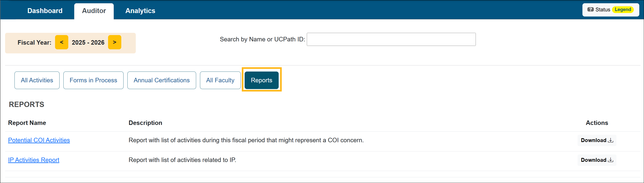This screenshot has height=183, width=644.
Task: Open the Potential COI Activities link
Action: point(39,140)
